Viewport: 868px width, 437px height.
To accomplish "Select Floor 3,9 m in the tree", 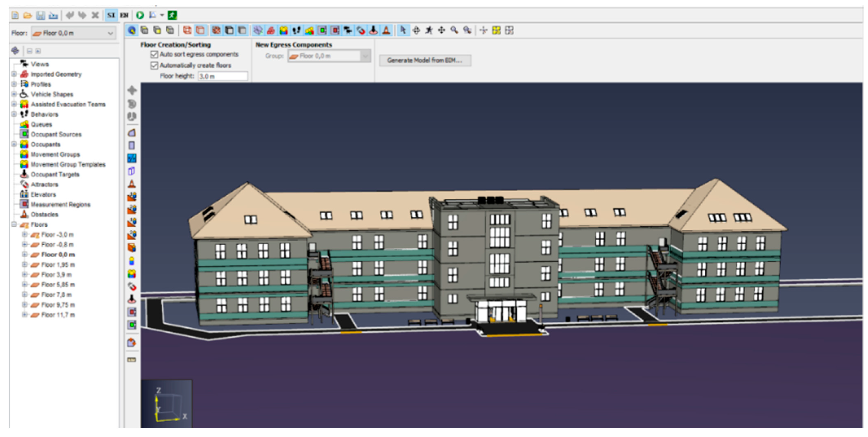I will tap(56, 275).
